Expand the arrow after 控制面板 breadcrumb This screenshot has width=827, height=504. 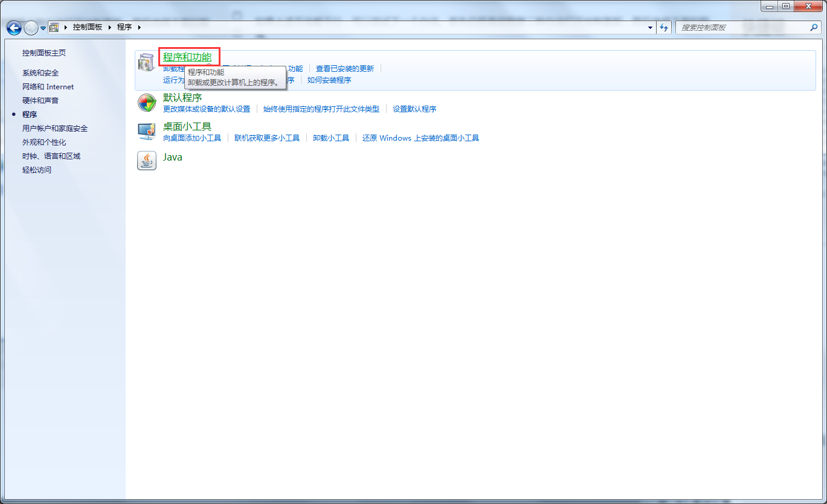click(110, 28)
